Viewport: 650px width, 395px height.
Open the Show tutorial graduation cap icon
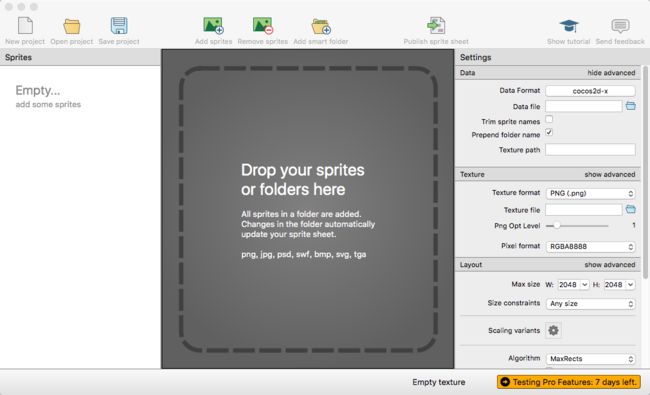tap(568, 26)
